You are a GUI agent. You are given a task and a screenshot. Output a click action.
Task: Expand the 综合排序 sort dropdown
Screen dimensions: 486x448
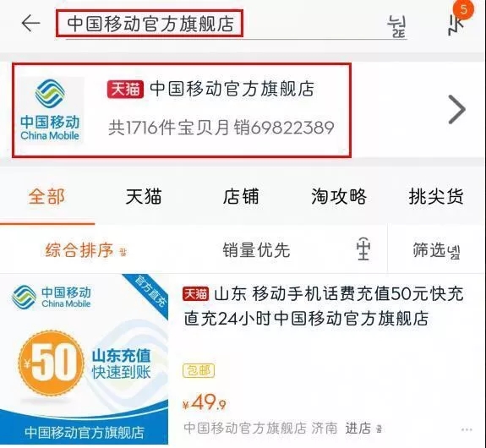click(x=86, y=250)
